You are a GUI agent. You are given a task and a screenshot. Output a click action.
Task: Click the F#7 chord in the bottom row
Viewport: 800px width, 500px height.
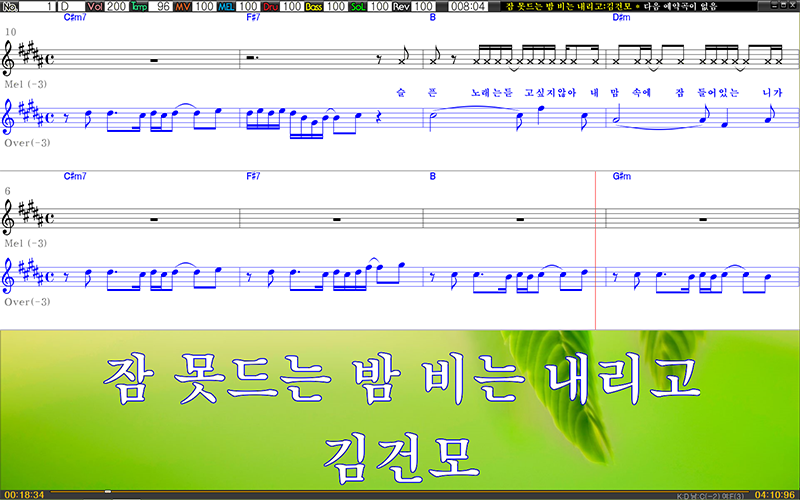click(253, 176)
